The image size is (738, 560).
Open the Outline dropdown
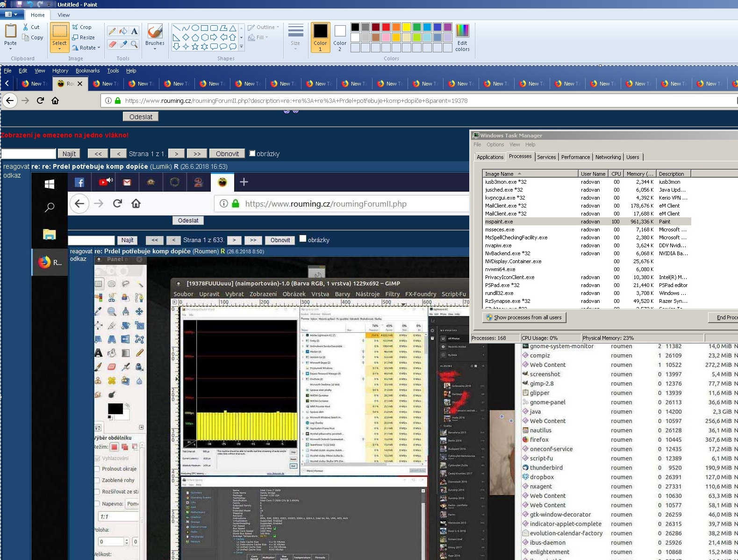[x=264, y=27]
